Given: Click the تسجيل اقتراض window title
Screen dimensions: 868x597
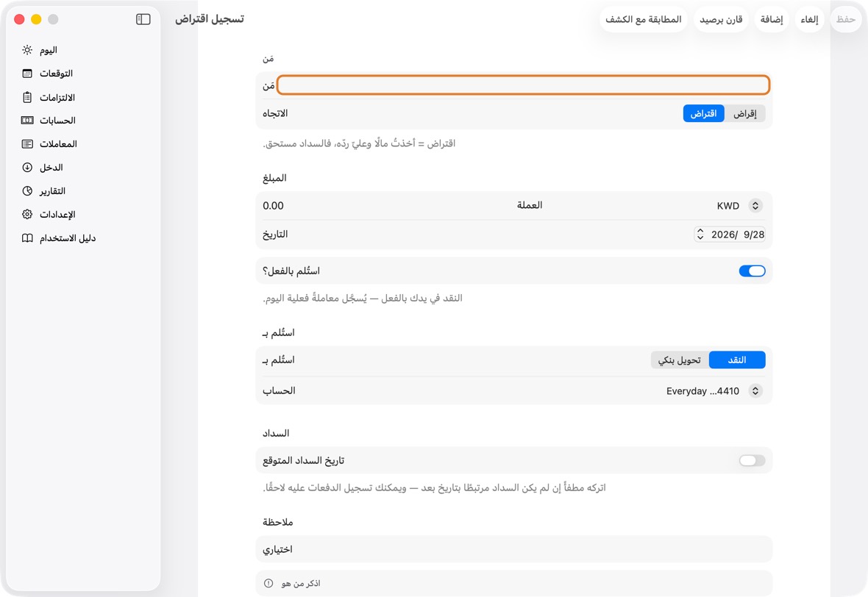Looking at the screenshot, I should [210, 19].
